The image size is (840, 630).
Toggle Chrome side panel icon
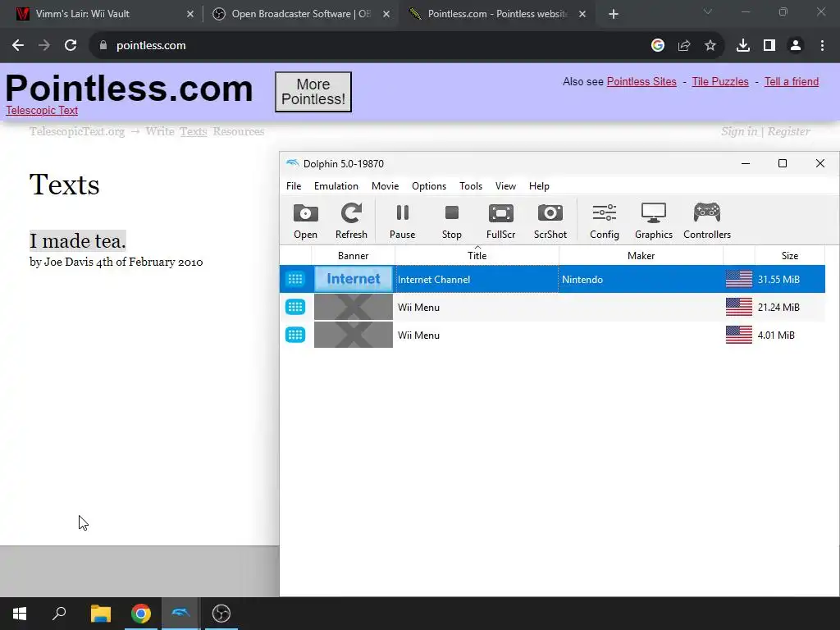point(769,46)
